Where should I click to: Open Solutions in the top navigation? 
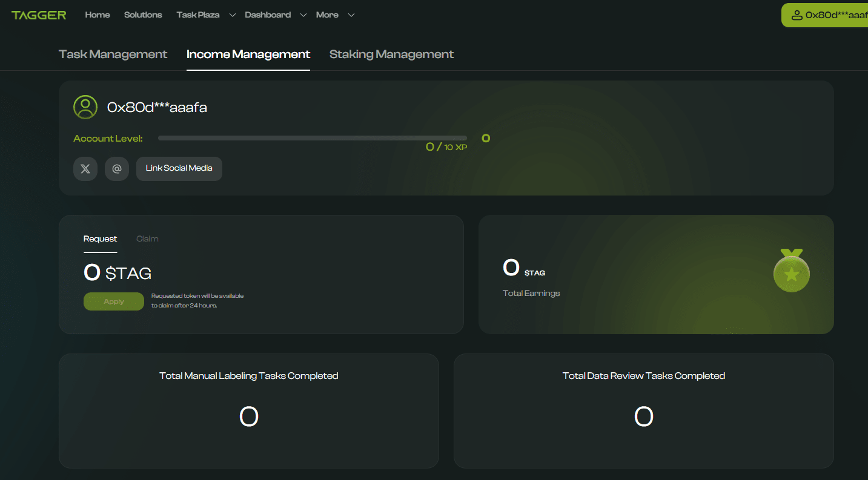(143, 15)
